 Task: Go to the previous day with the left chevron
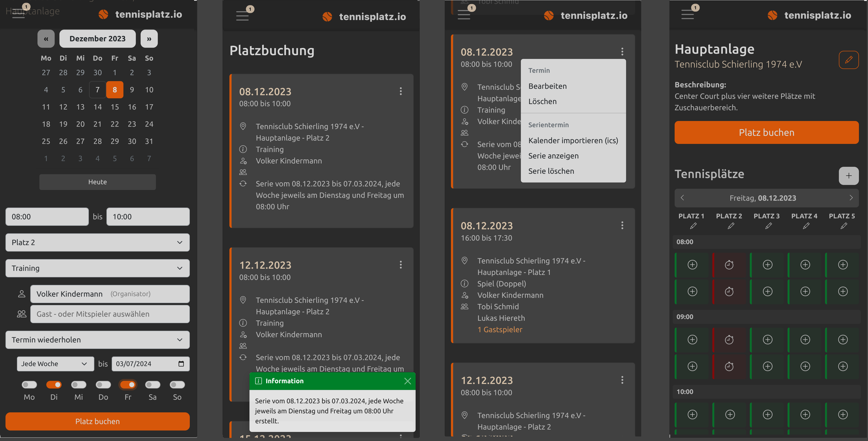pyautogui.click(x=682, y=198)
